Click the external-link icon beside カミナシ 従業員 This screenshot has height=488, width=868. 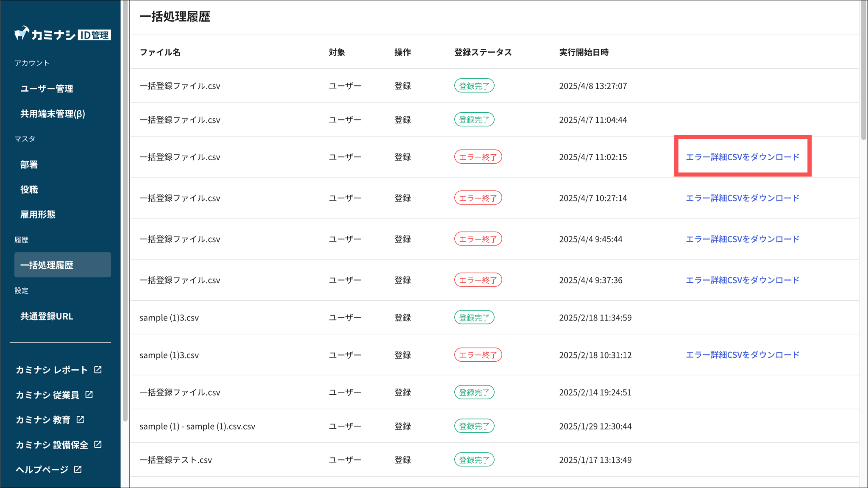(x=89, y=395)
